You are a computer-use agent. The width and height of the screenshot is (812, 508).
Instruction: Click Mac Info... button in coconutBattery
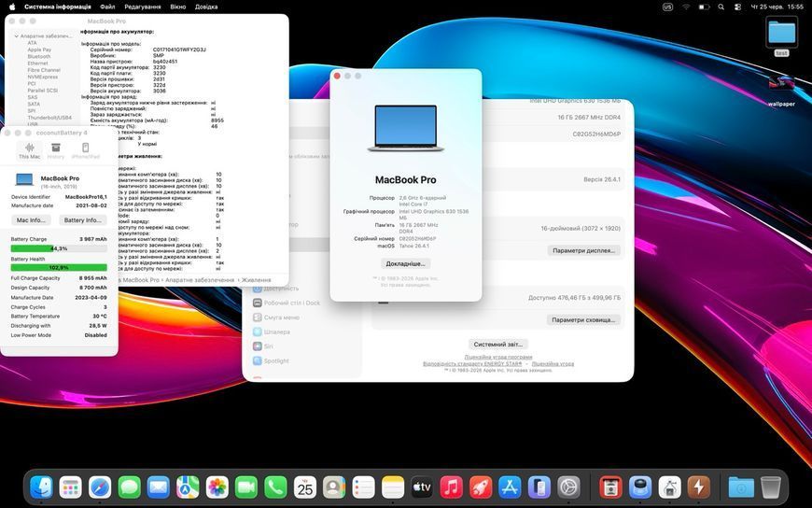31,220
